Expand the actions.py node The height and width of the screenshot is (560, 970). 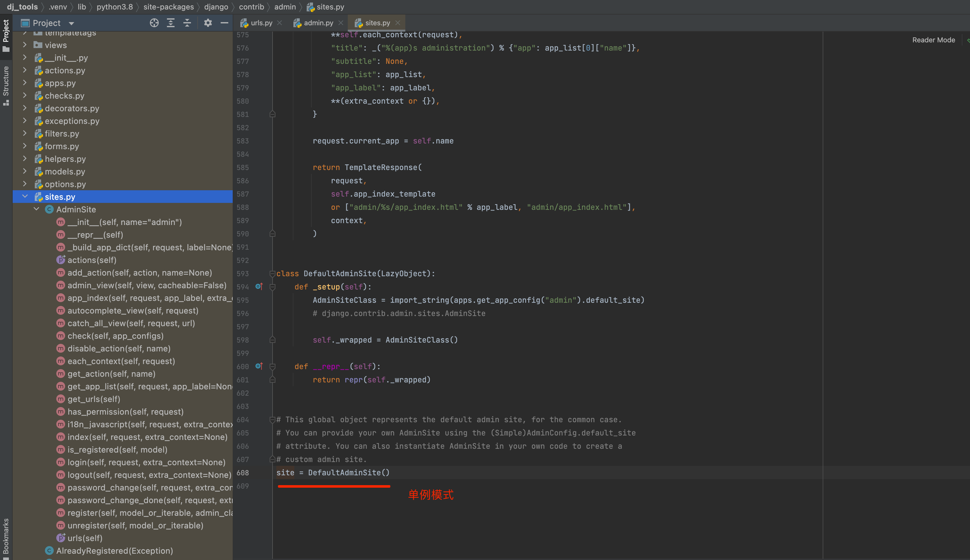point(25,70)
